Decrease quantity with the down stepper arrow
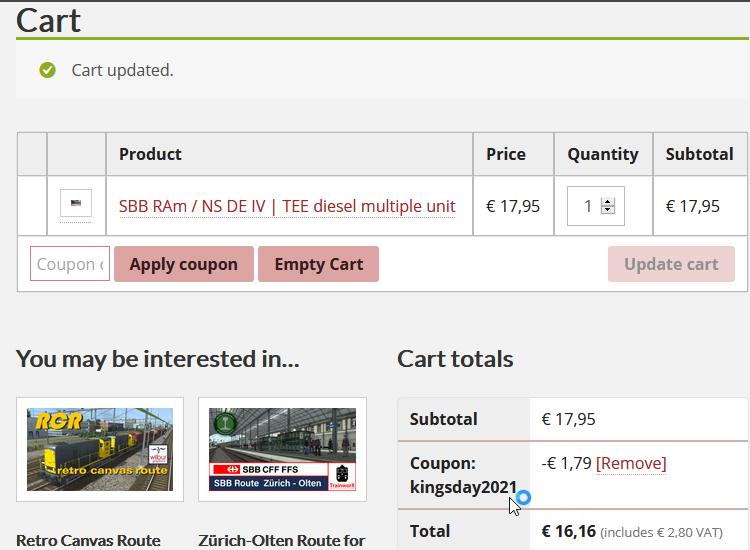 tap(607, 210)
